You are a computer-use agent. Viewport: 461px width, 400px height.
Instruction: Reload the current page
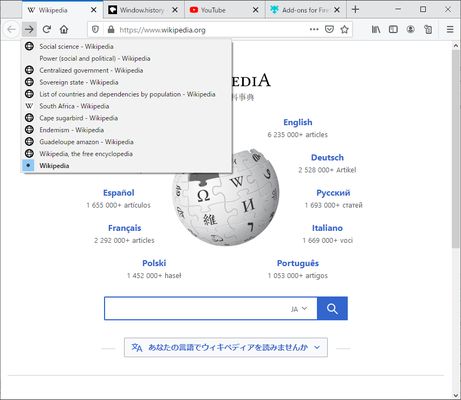47,30
